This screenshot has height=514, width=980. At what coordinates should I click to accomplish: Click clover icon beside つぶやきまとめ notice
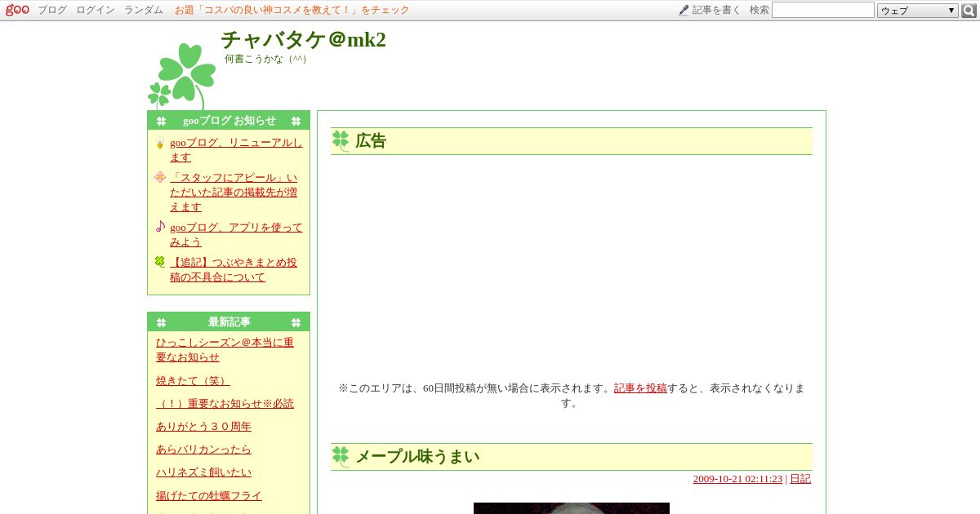(160, 262)
